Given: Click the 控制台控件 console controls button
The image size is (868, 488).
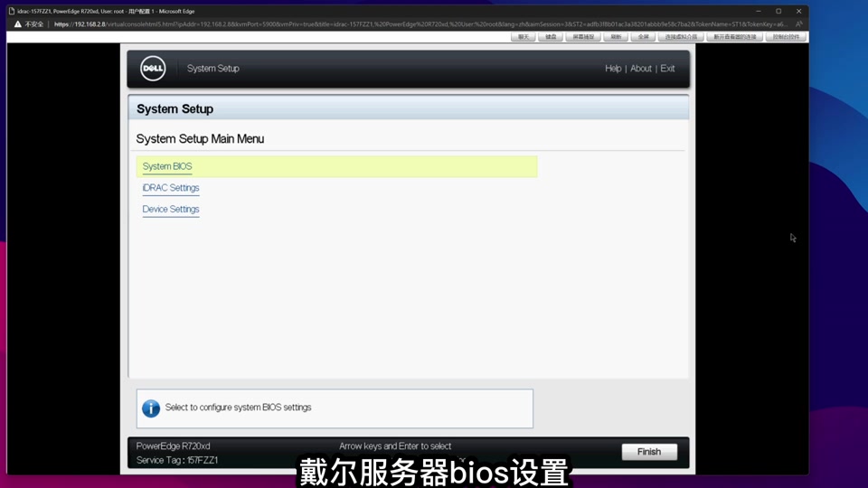Looking at the screenshot, I should [x=786, y=37].
